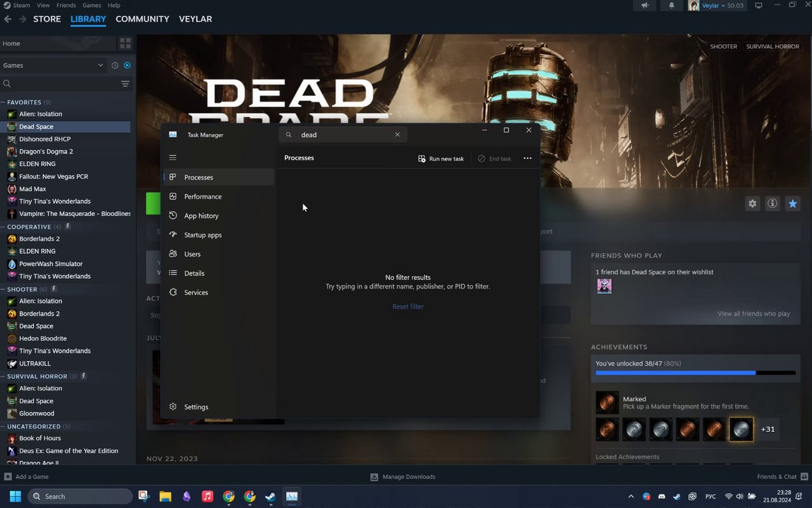Open the Windows Start menu

[15, 497]
